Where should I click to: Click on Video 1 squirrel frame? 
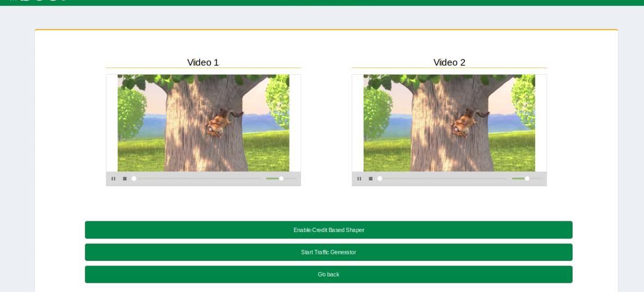pos(203,123)
